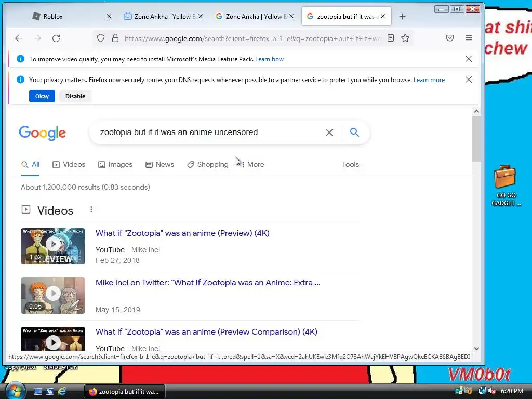Submit search with magnifier icon

(x=354, y=132)
